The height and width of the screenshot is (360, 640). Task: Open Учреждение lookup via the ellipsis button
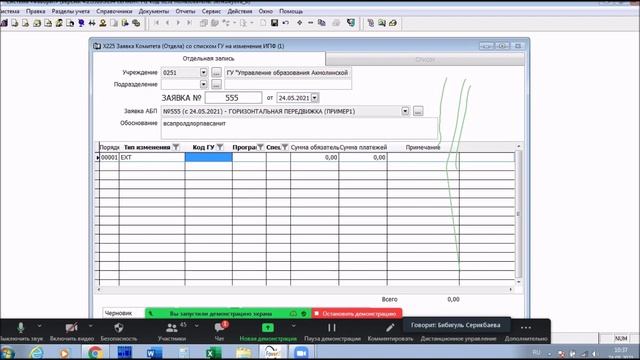coord(216,72)
